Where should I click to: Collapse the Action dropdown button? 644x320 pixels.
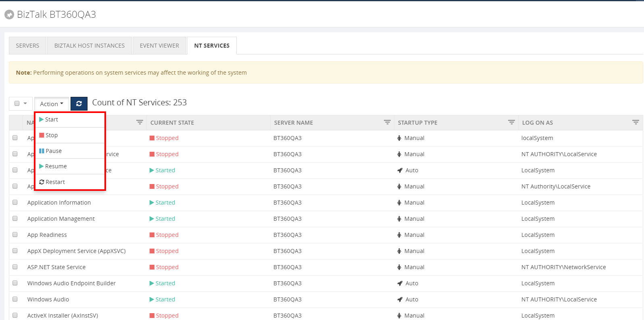tap(52, 104)
